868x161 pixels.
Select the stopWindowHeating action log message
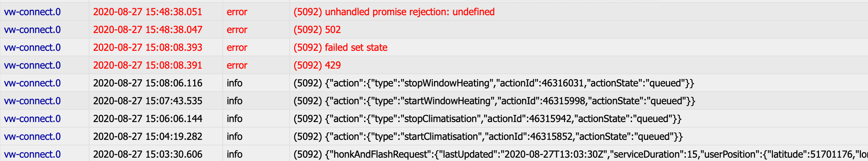pyautogui.click(x=494, y=83)
